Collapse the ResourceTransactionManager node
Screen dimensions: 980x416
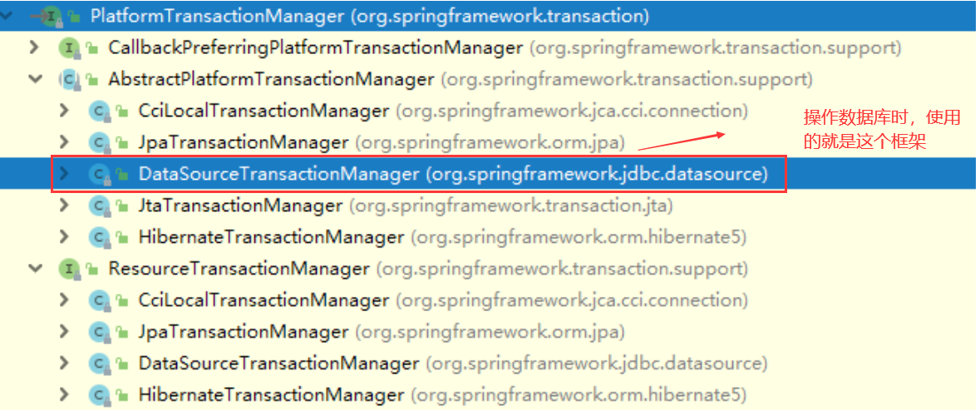point(34,269)
